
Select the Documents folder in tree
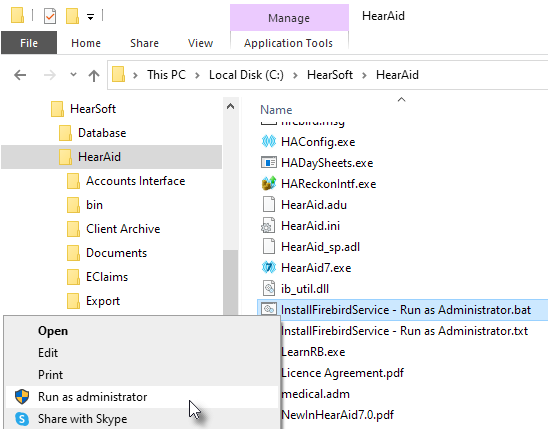[116, 253]
